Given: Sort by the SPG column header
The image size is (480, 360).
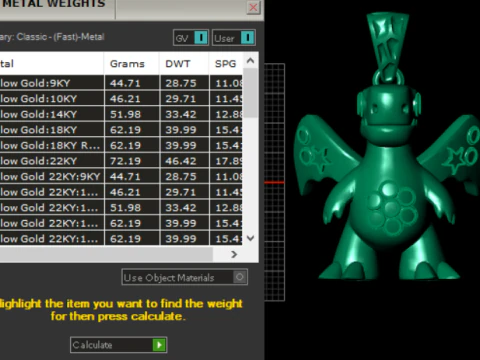Looking at the screenshot, I should point(226,63).
